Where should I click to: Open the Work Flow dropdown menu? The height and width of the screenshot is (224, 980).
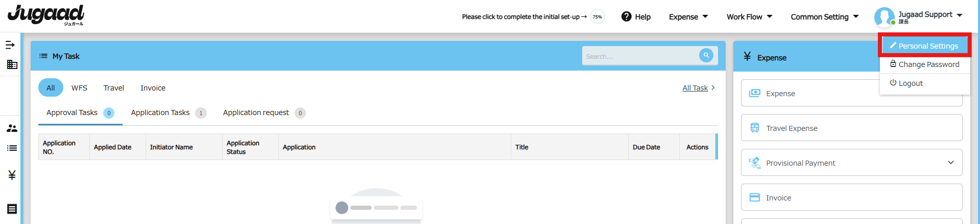coord(749,17)
